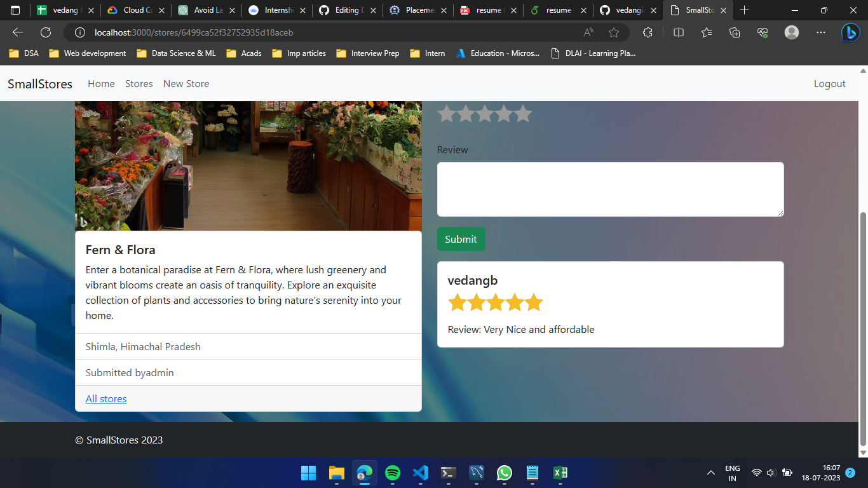Open the Stores navigation item

click(139, 83)
